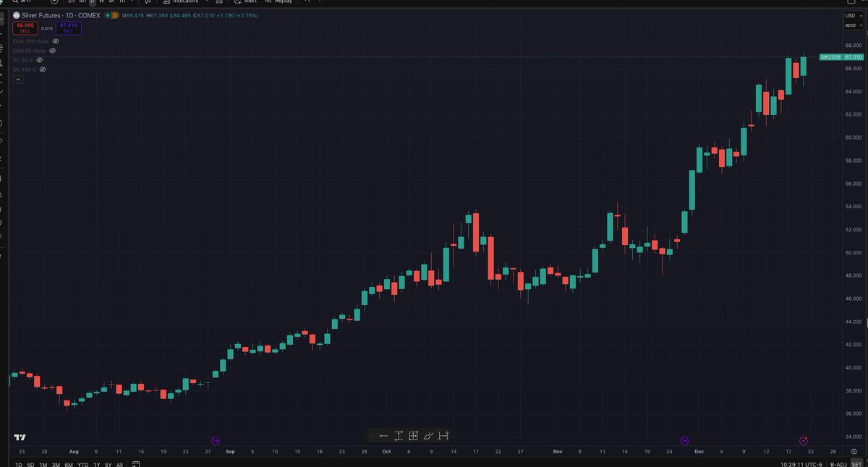Click the purple contract roll marker near Sep

click(216, 440)
